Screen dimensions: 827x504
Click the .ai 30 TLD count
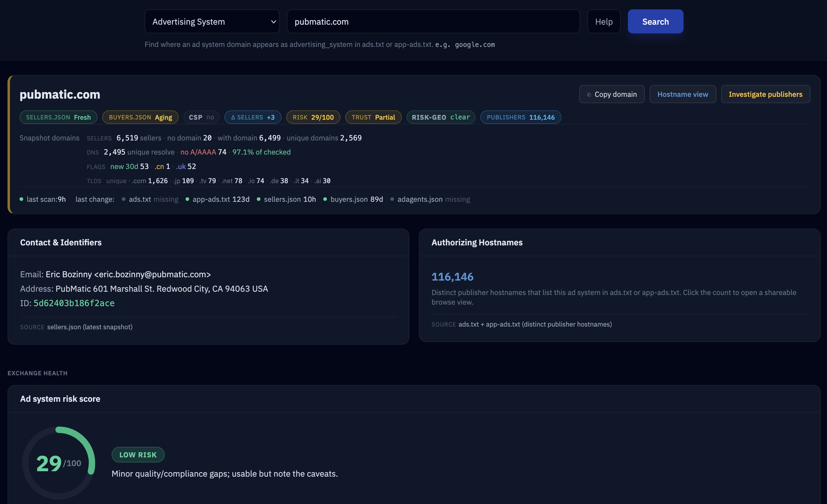click(x=322, y=181)
